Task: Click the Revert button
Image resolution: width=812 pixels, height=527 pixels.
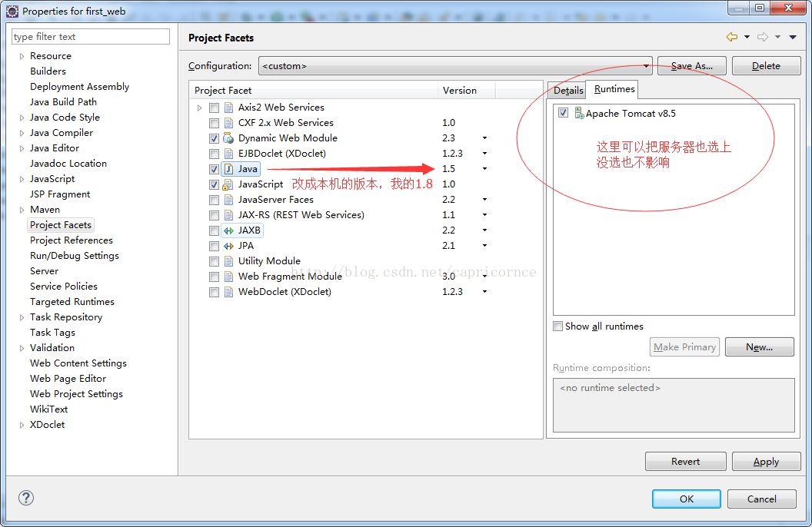Action: click(685, 462)
